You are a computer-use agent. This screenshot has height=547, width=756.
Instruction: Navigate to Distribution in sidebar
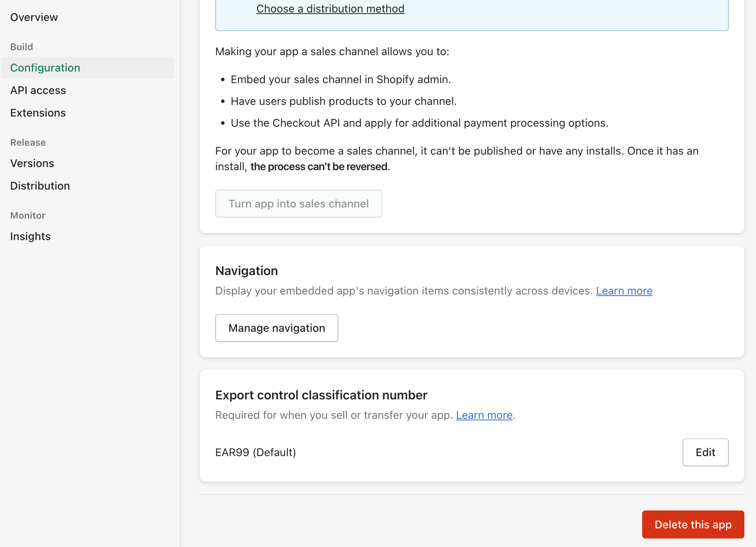click(40, 186)
